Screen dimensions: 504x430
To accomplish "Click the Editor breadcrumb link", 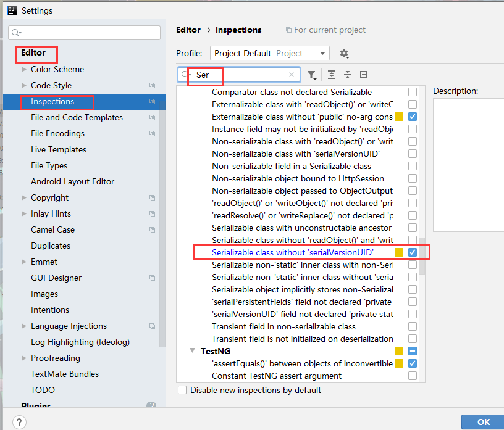I will pos(188,30).
